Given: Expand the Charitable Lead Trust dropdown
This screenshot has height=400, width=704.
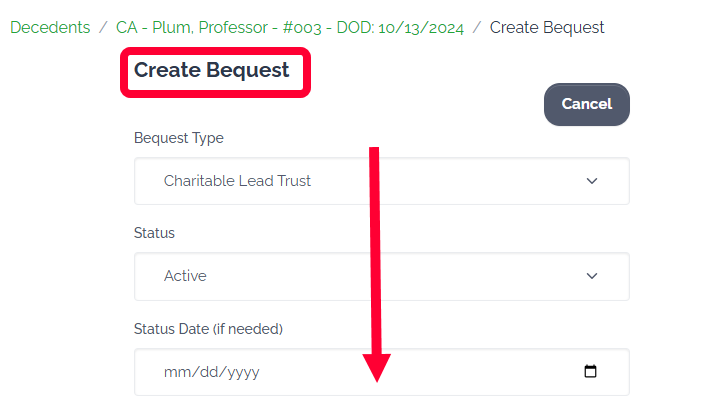Looking at the screenshot, I should 381,181.
